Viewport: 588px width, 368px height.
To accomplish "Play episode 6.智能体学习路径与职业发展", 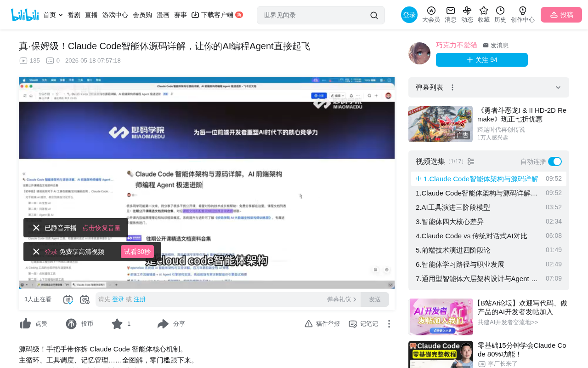I will pos(489,264).
